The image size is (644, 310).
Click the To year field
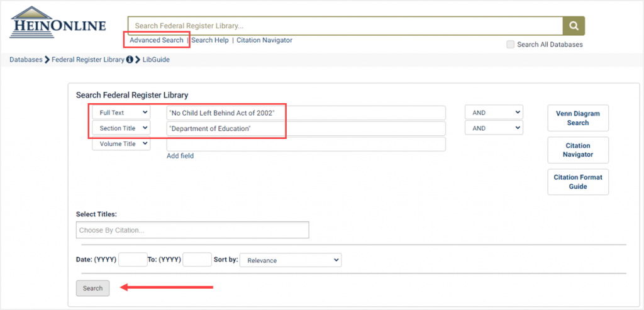point(197,260)
